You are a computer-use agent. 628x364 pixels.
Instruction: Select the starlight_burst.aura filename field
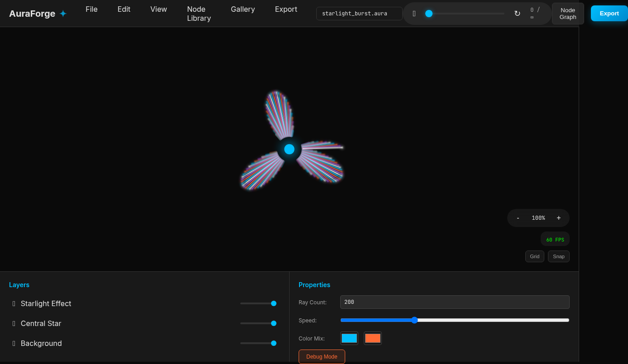pyautogui.click(x=359, y=13)
